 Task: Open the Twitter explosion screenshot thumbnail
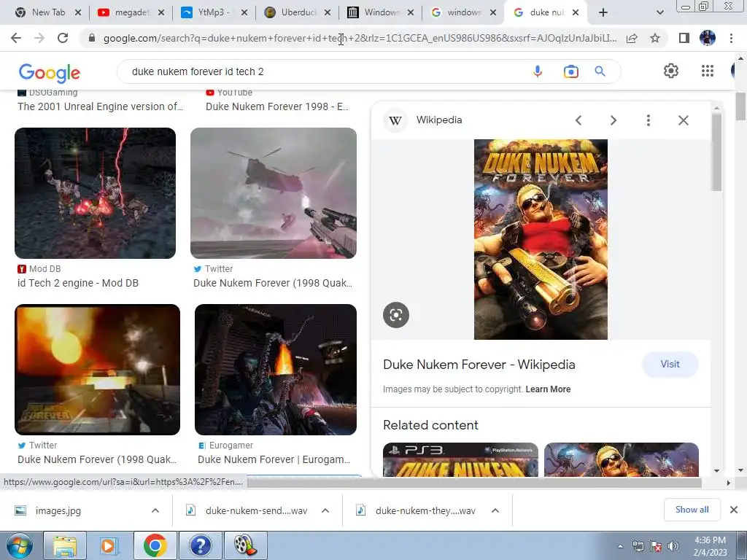[97, 370]
